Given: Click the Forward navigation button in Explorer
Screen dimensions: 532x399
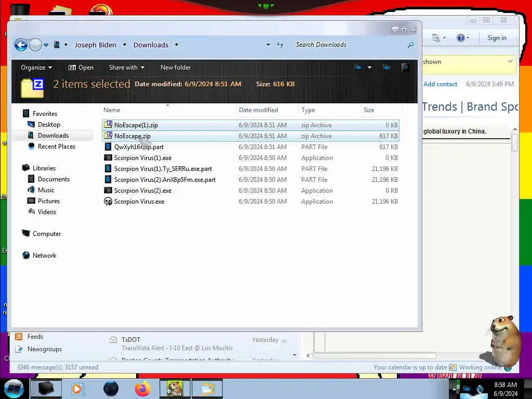Looking at the screenshot, I should tap(36, 45).
